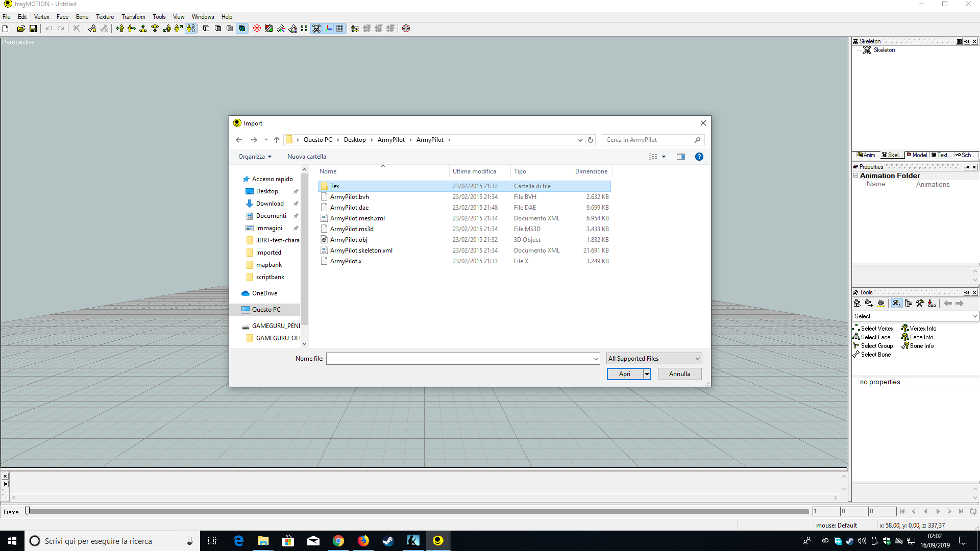Screen dimensions: 980x551
Task: Click the Annulla button
Action: 679,374
